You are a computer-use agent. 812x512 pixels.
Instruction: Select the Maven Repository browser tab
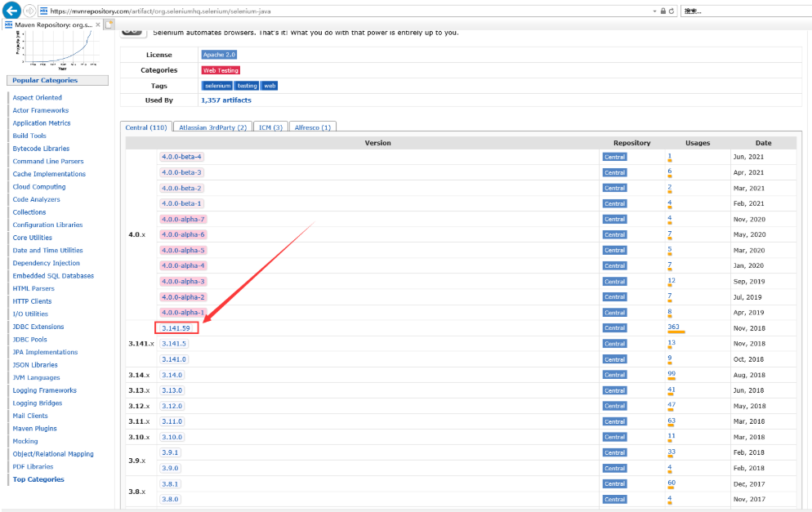click(x=51, y=24)
